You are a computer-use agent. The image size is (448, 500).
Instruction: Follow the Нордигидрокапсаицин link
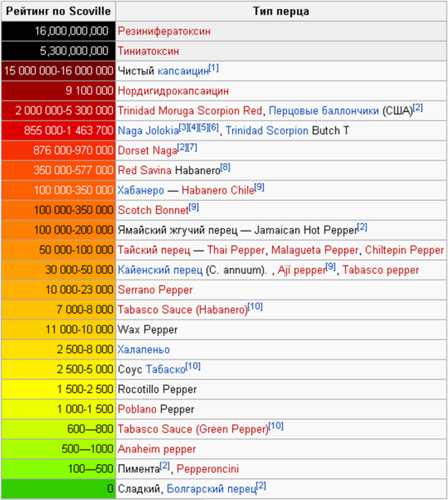point(173,91)
